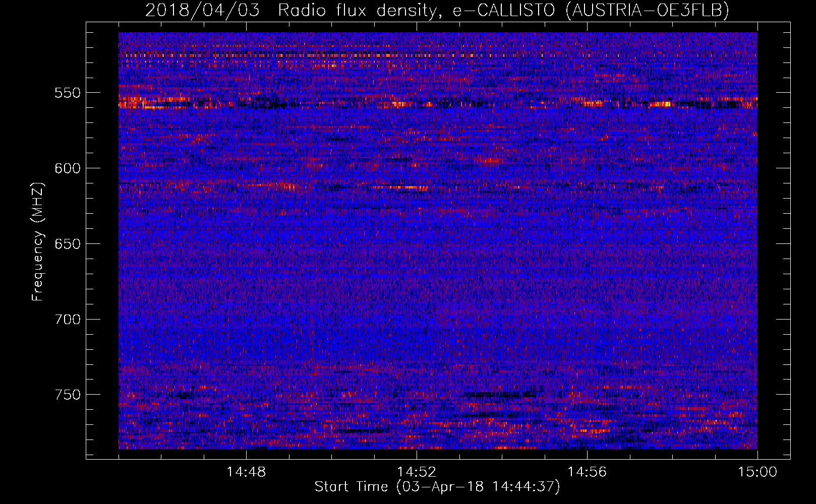816x504 pixels.
Task: Select the 'Start Time (03-Apr-18 14:44:37)' axis label
Action: [437, 487]
